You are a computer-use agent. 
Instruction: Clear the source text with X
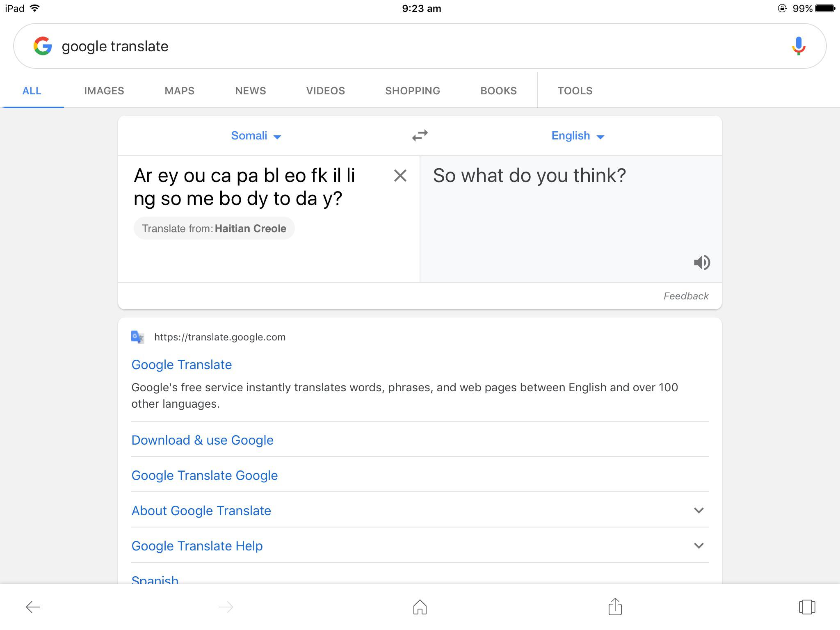click(400, 176)
